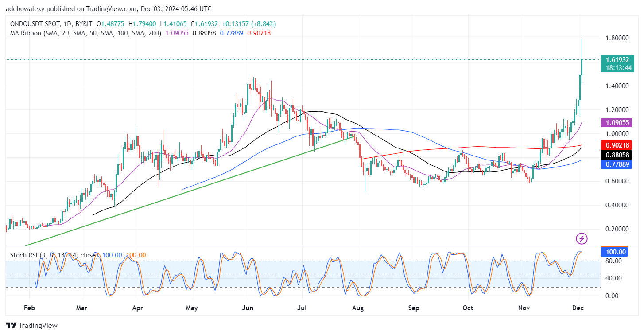Image resolution: width=644 pixels, height=335 pixels.
Task: Click the countdown timer 18:13:44
Action: [x=619, y=68]
